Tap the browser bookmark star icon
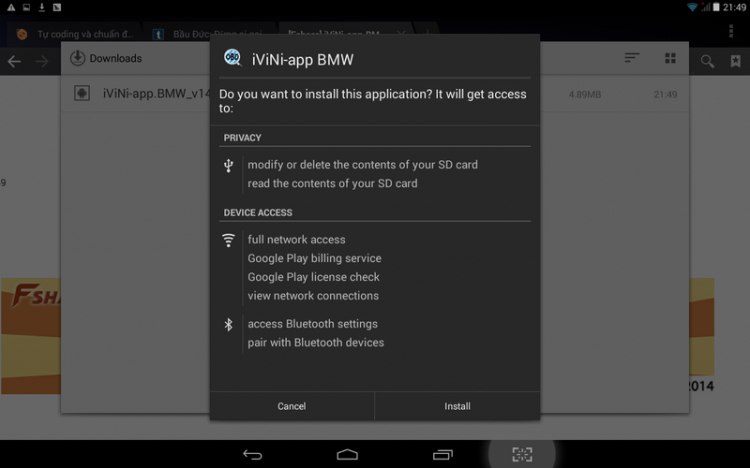Image resolution: width=750 pixels, height=468 pixels. coord(736,61)
